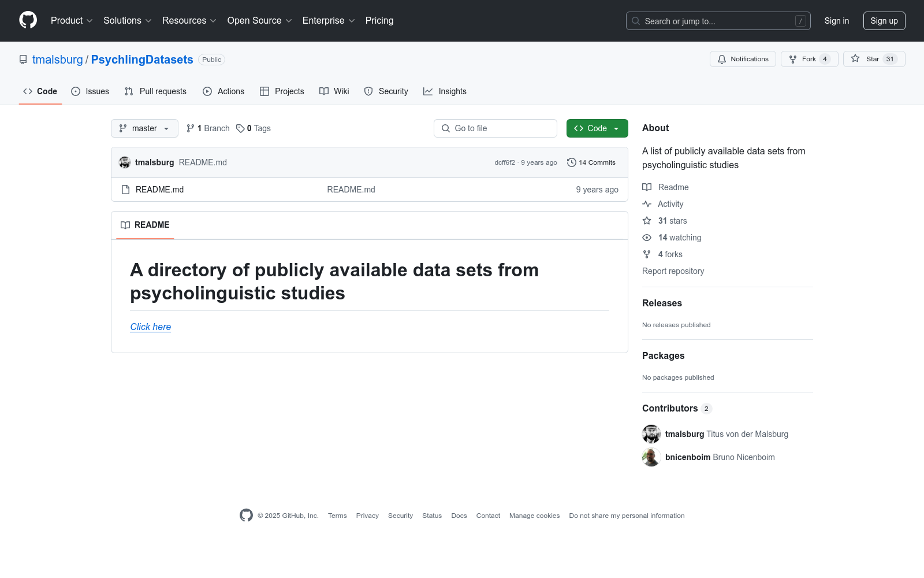Click the README.md file icon
The width and height of the screenshot is (924, 578).
click(125, 190)
